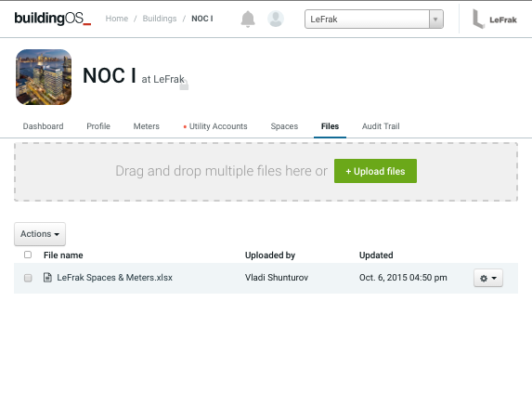Click the lock icon beside LeFrak
Viewport: 532px width, 406px height.
[x=184, y=85]
